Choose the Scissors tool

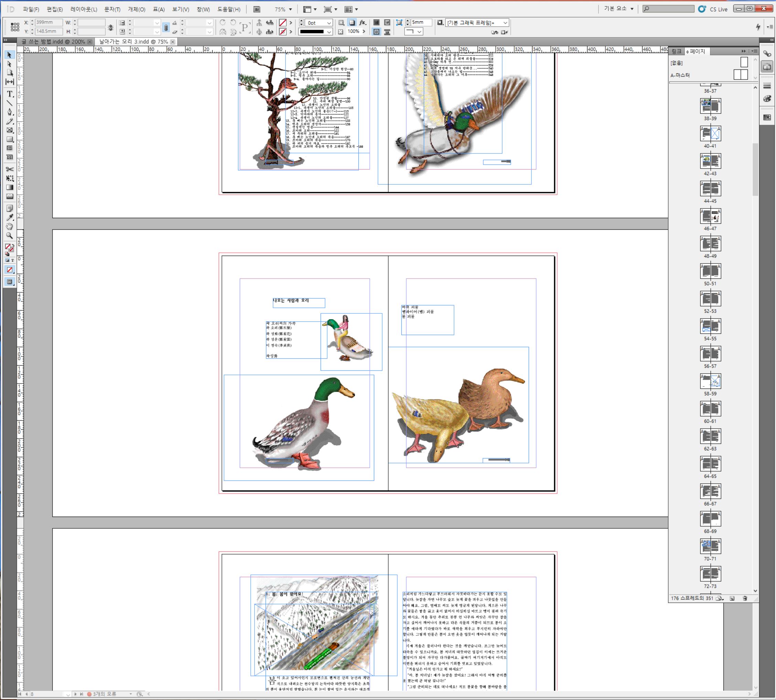pos(10,169)
